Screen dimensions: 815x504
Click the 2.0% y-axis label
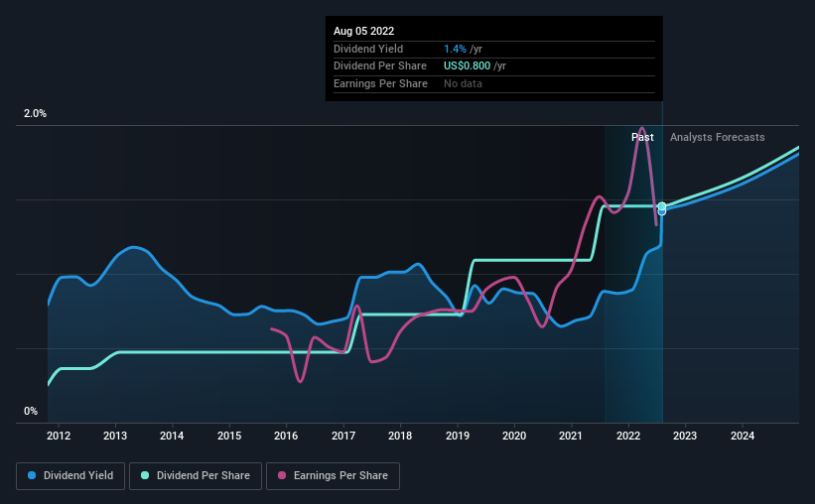[35, 113]
